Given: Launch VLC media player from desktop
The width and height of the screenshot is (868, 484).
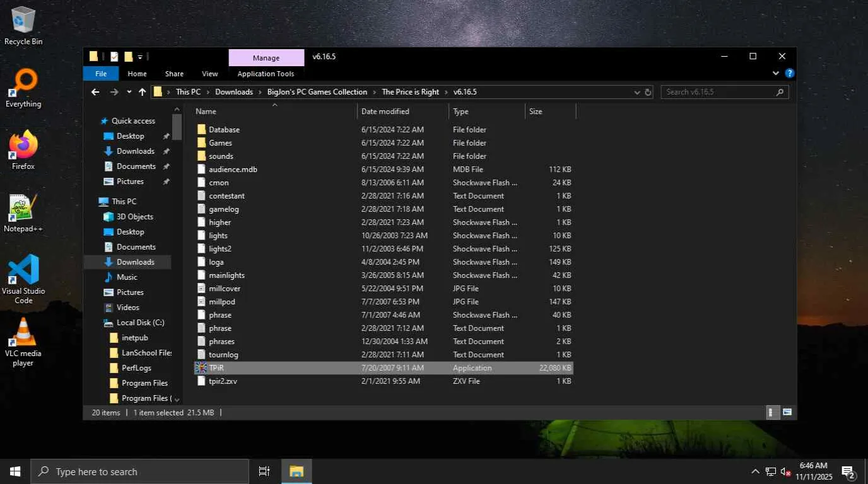Looking at the screenshot, I should (23, 342).
